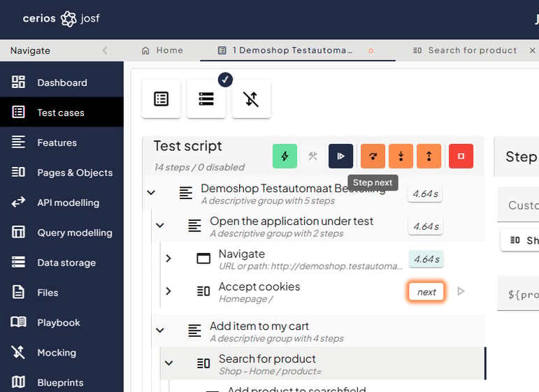539x392 pixels.
Task: Click the next badge on Accept cookies
Action: tap(426, 291)
